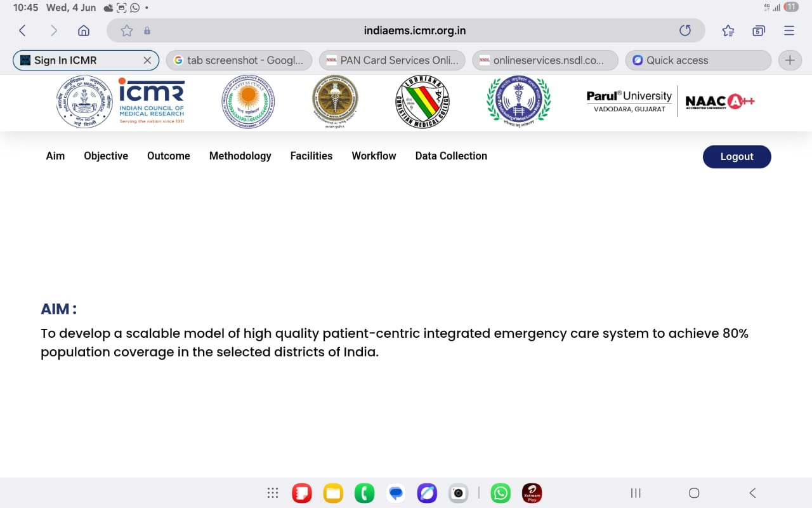
Task: Click the Logout button
Action: pyautogui.click(x=737, y=157)
